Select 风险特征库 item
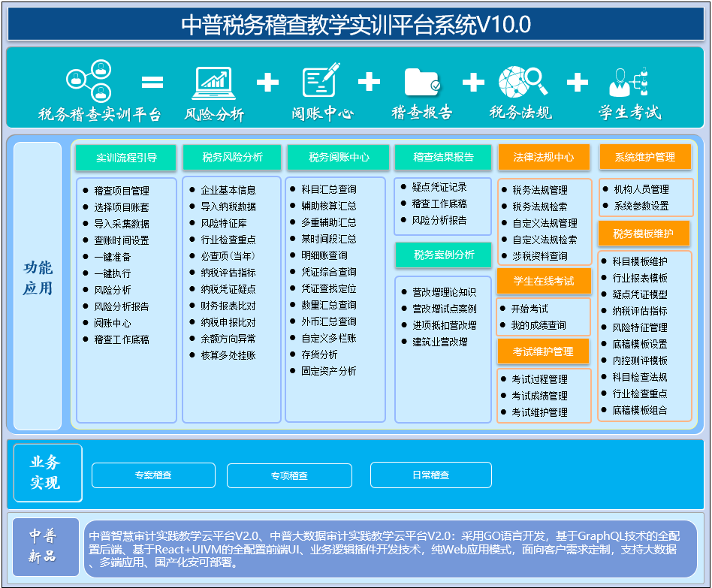This screenshot has width=712, height=588. pos(223,223)
